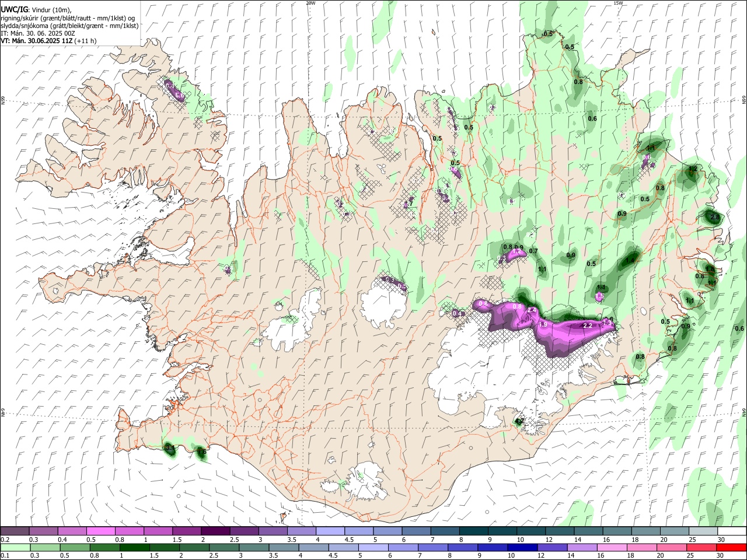Screen dimensions: 747x560
Task: Click the "VT: Mán. 30.06.2025 11Z" valid time text
Action: tap(36, 41)
